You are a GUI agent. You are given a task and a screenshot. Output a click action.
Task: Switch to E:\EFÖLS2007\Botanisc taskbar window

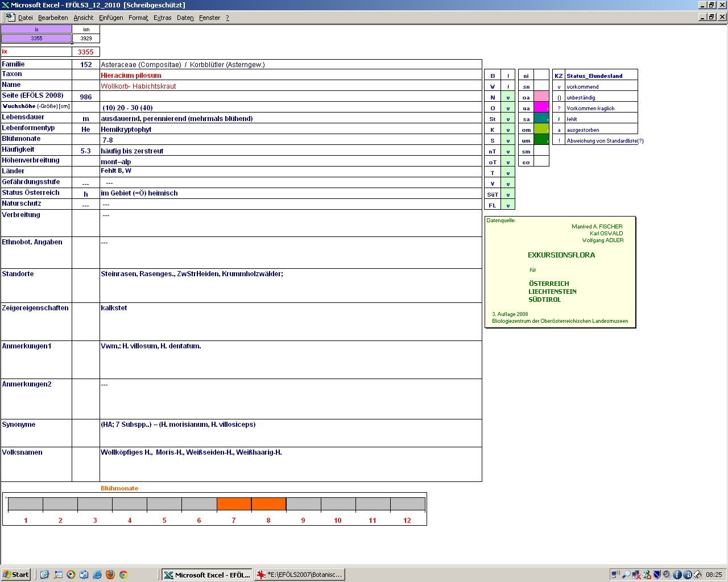point(300,575)
